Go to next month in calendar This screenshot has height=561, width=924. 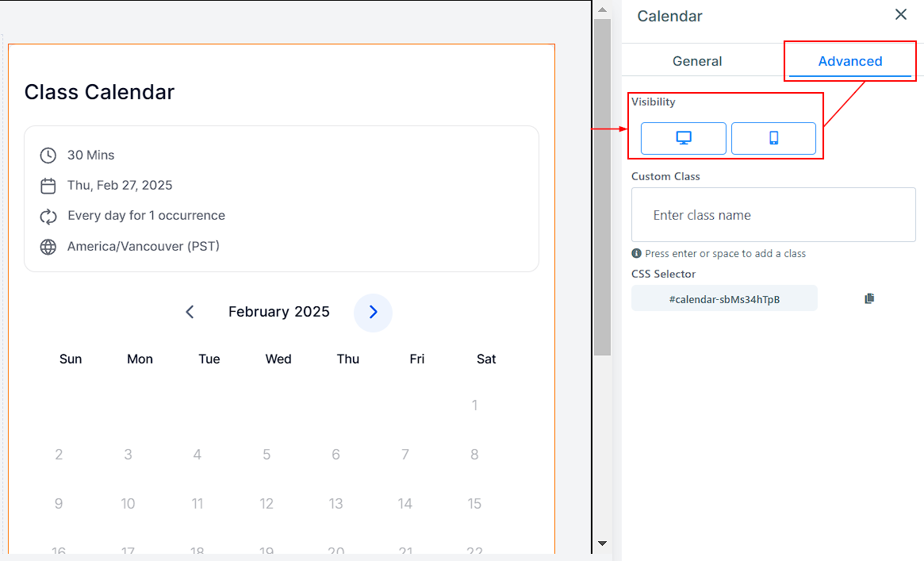click(373, 312)
